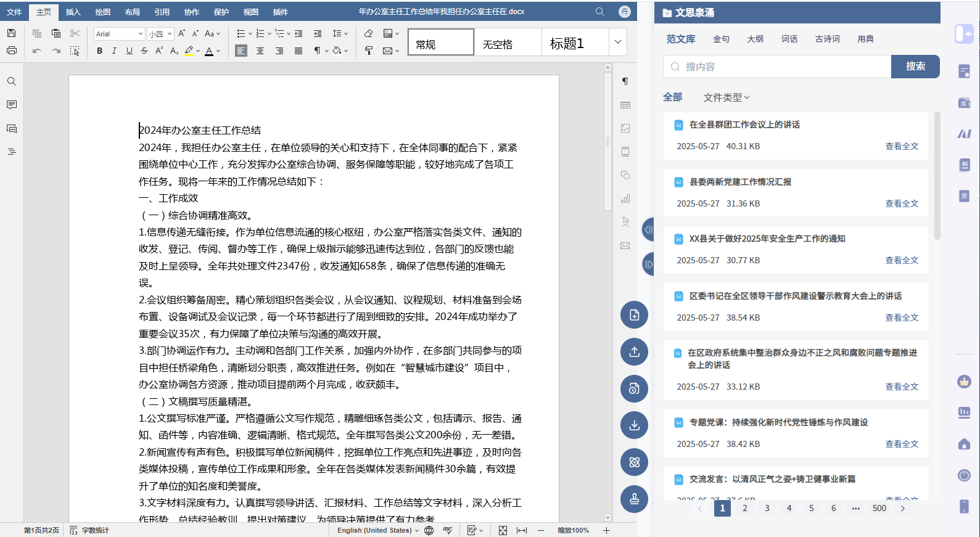
Task: Toggle bold formatting
Action: pos(99,51)
